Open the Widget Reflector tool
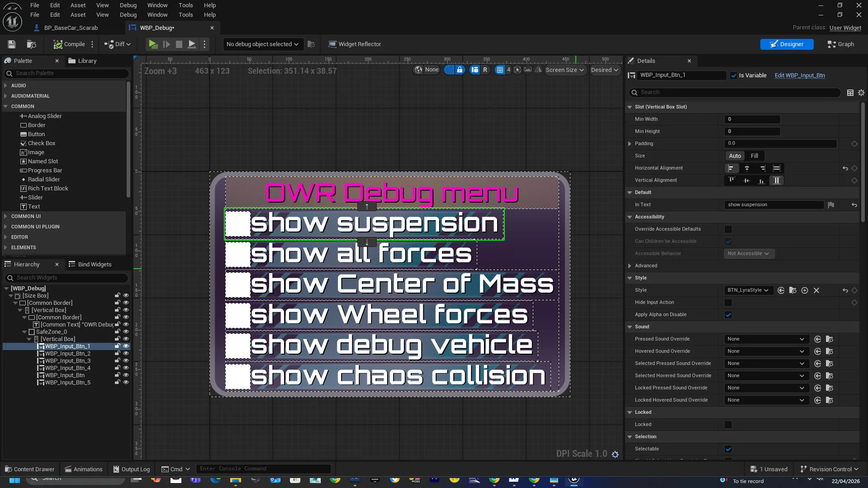The width and height of the screenshot is (868, 488). (354, 44)
